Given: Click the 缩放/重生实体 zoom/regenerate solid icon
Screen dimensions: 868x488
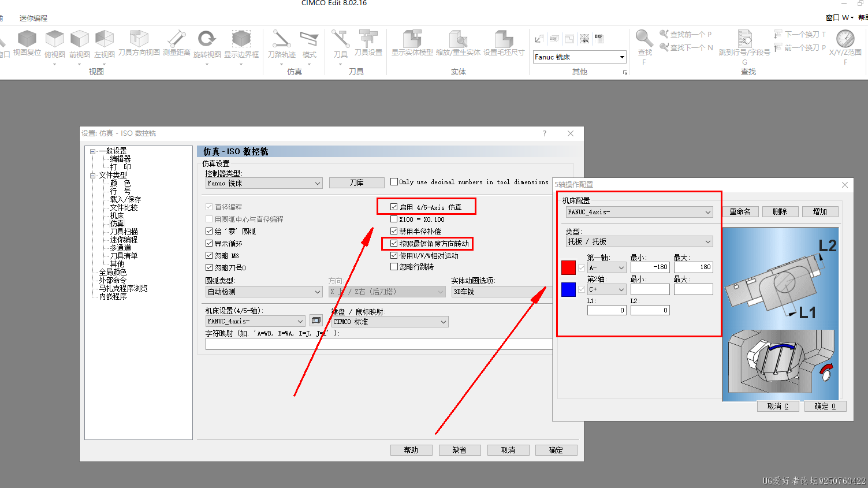Looking at the screenshot, I should [458, 39].
